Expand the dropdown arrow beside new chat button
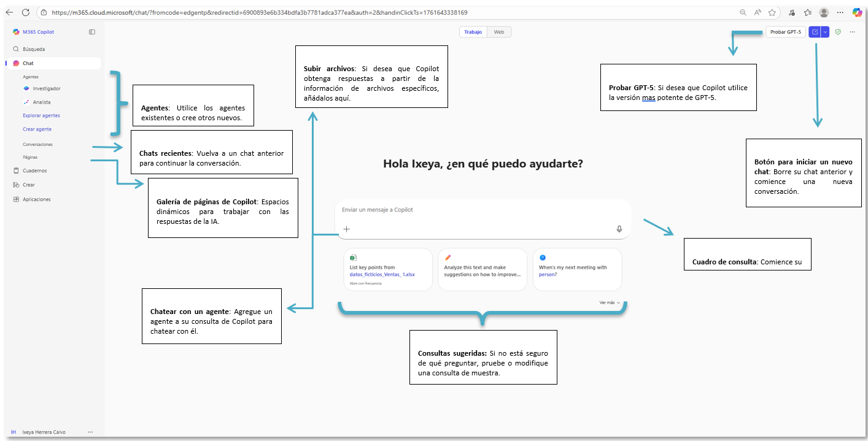 (x=825, y=32)
